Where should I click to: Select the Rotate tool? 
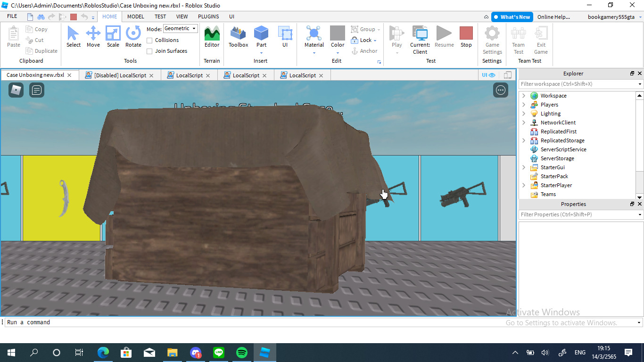133,37
